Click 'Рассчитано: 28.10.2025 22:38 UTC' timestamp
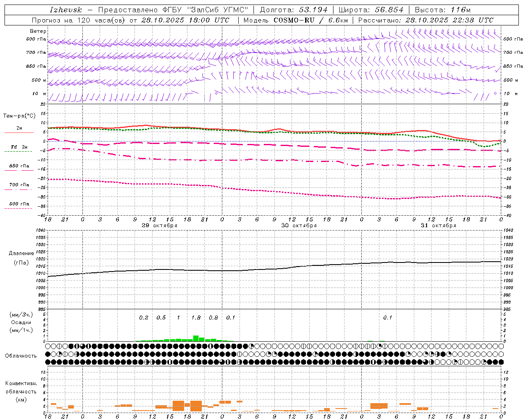 [426, 20]
